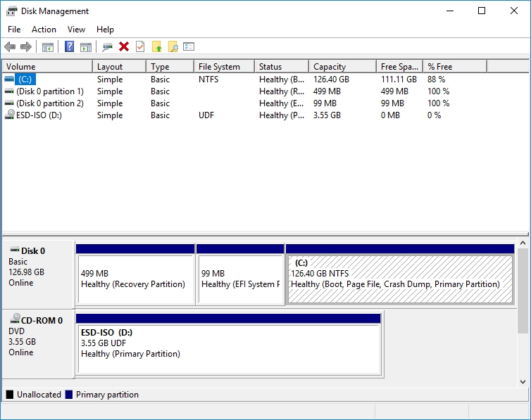Minimize the Disk Management window
Screen dimensions: 531x420
click(x=450, y=11)
